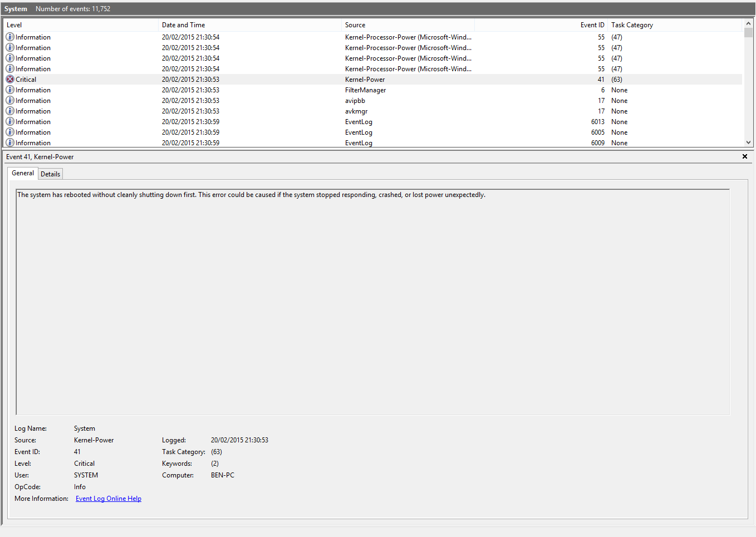The height and width of the screenshot is (537, 756).
Task: Click the Event ID value 41 in details pane
Action: (77, 452)
